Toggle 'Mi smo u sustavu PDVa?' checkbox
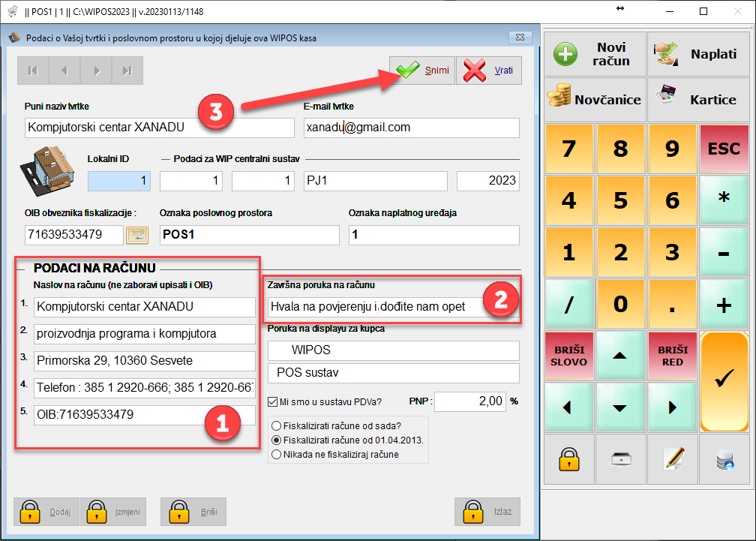This screenshot has height=541, width=756. [273, 402]
